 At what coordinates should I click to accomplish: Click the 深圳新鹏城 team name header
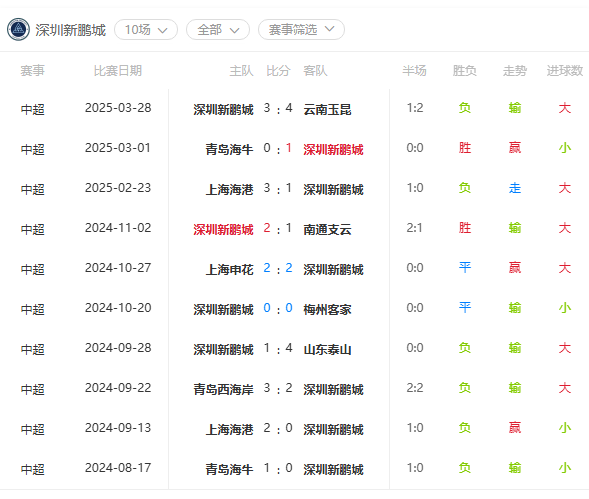point(71,30)
